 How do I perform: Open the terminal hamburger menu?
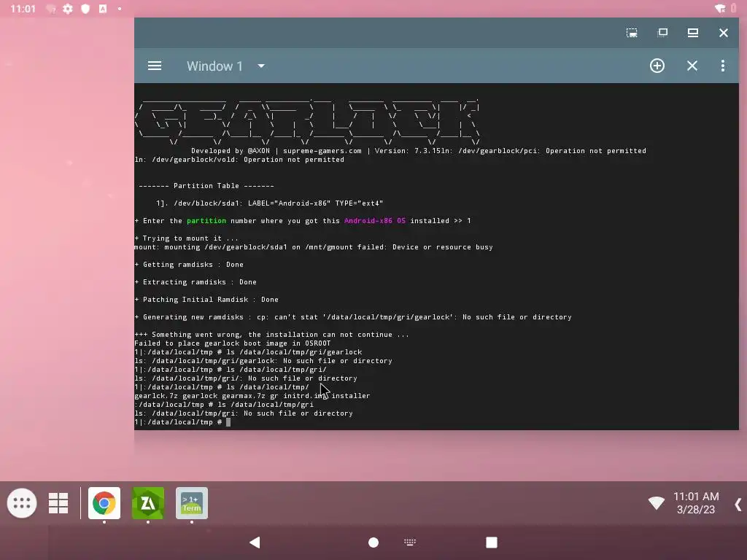click(x=155, y=66)
